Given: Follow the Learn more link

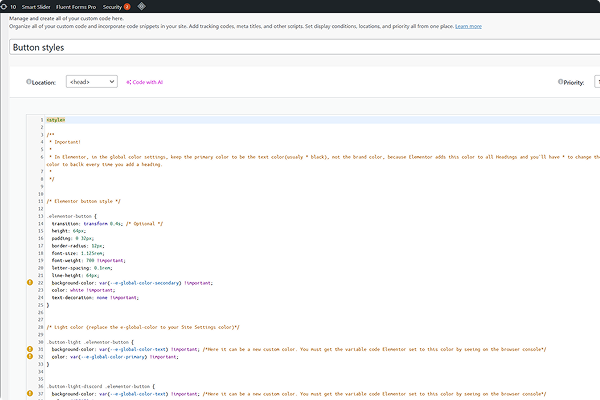Looking at the screenshot, I should point(467,25).
